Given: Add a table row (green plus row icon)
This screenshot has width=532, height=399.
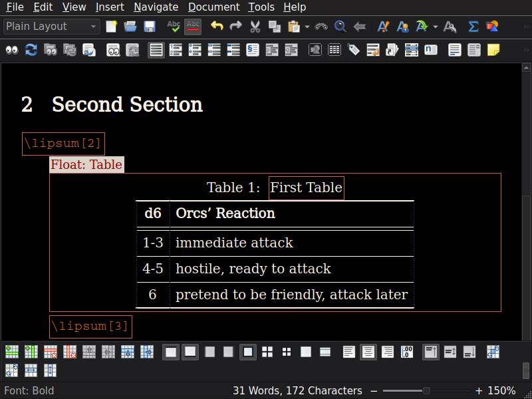Looking at the screenshot, I should coord(12,352).
